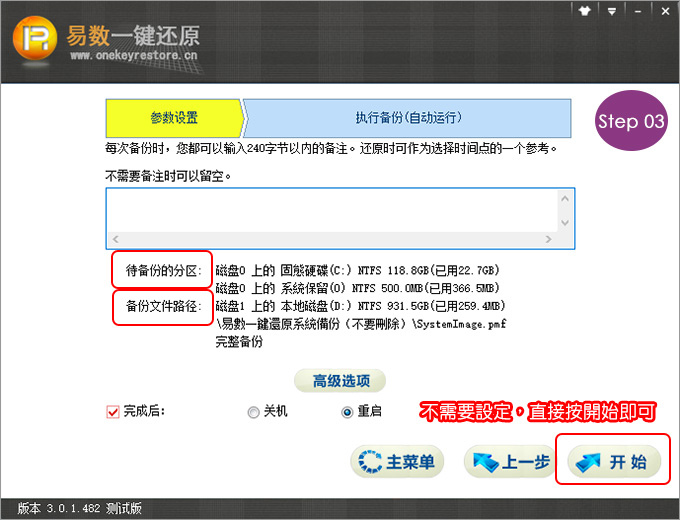Click the 备份文件路径 label
This screenshot has width=680, height=520.
pos(163,306)
